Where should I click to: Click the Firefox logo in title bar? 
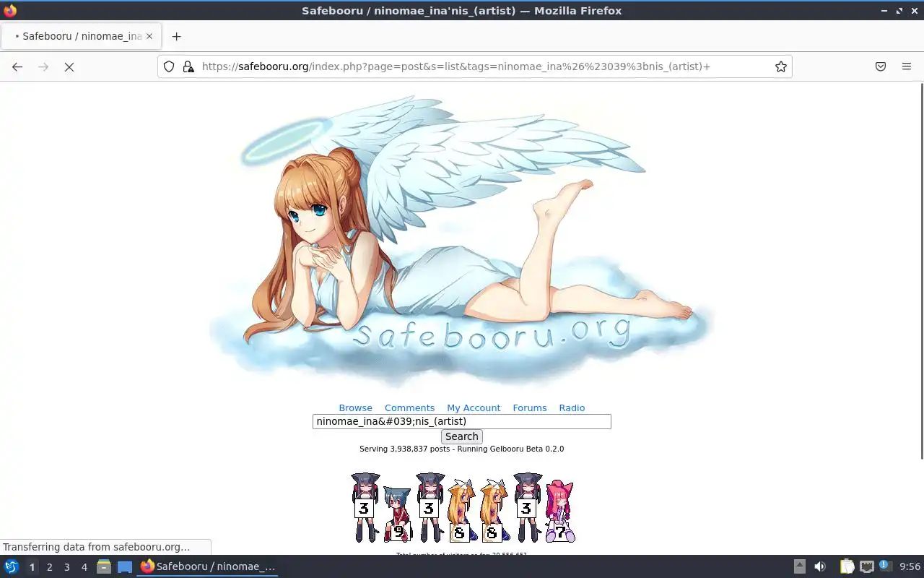pos(10,11)
